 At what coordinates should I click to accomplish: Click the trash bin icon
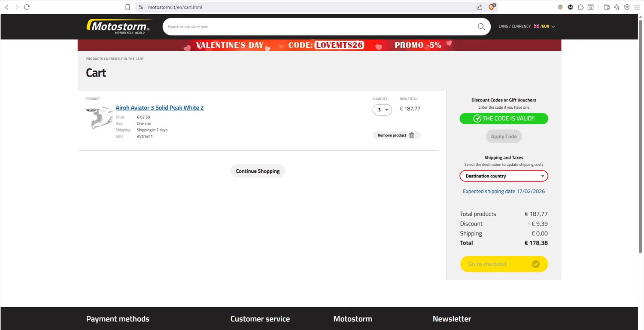coord(411,135)
